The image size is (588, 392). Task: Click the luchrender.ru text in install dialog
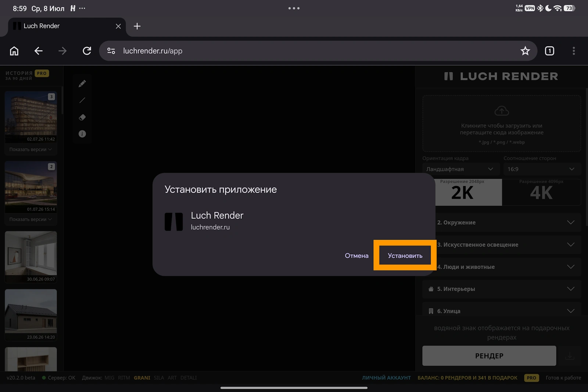(210, 227)
